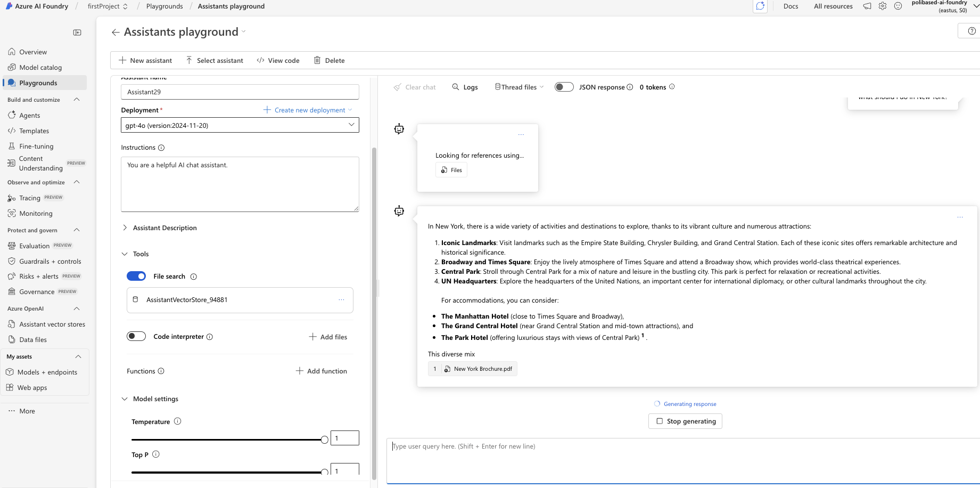
Task: Open the help question mark icon
Action: coord(971,31)
